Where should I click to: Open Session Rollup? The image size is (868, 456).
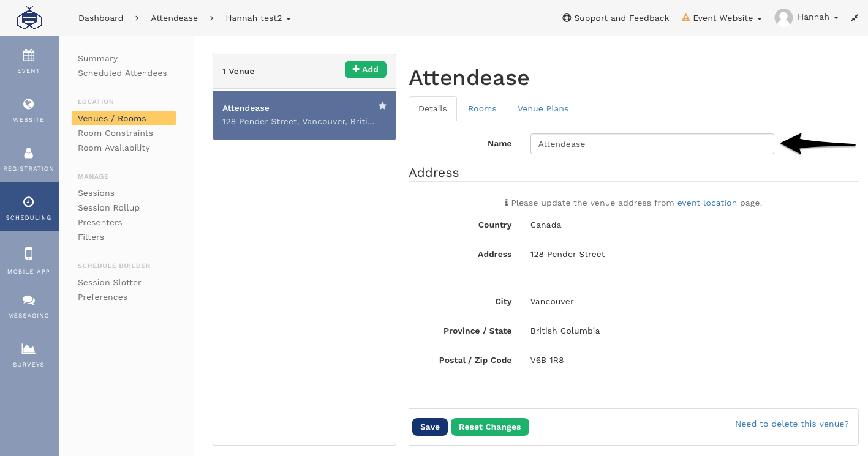pyautogui.click(x=109, y=207)
